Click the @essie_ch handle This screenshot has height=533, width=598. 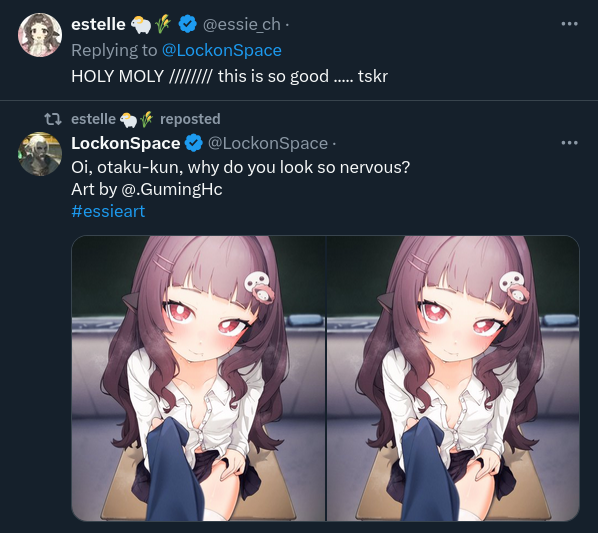click(242, 24)
